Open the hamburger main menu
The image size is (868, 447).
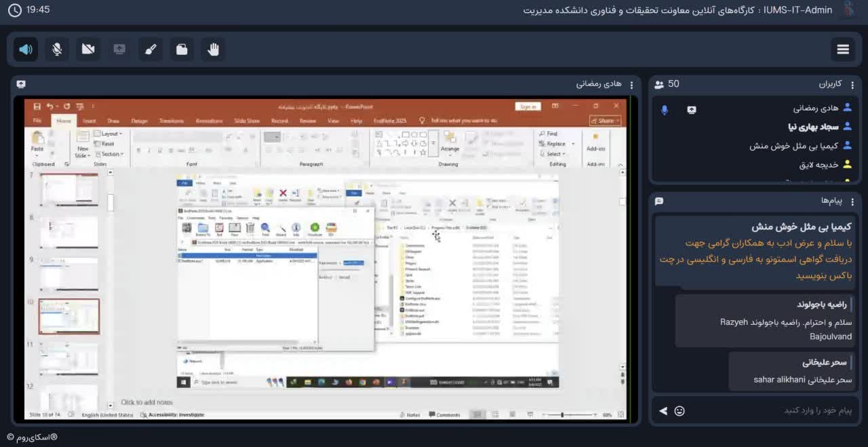point(843,49)
